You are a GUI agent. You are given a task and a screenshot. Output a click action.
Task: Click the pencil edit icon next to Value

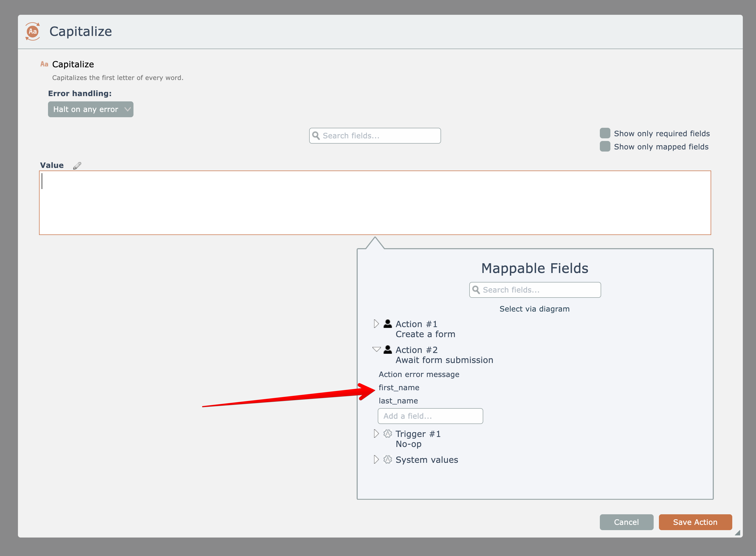click(77, 166)
